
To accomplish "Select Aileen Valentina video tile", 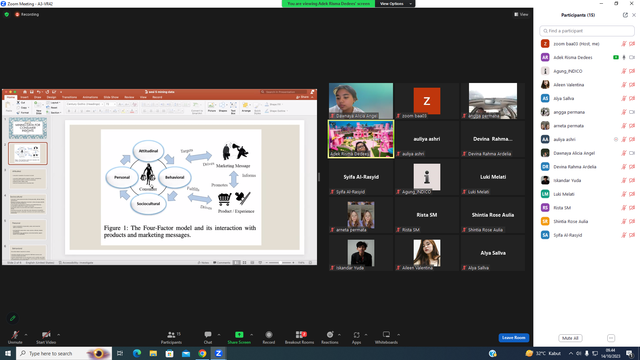I will tap(427, 253).
